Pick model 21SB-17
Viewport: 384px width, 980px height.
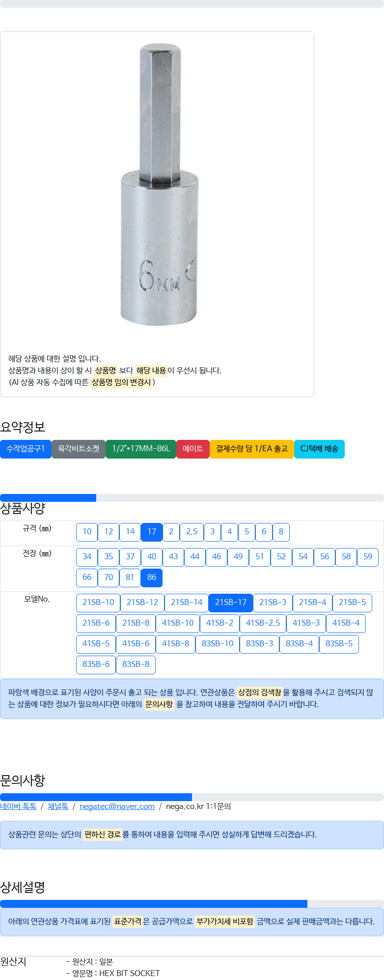[231, 603]
